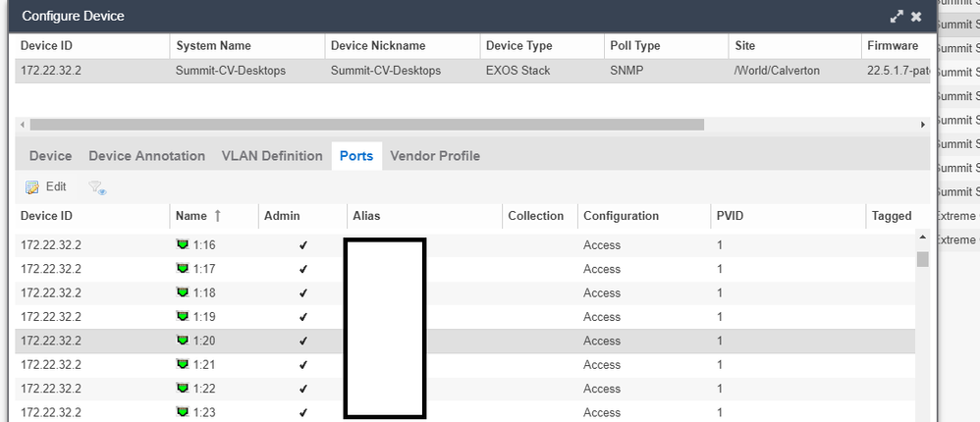
Task: Click the Edit pencil icon in toolbar
Action: coord(32,187)
